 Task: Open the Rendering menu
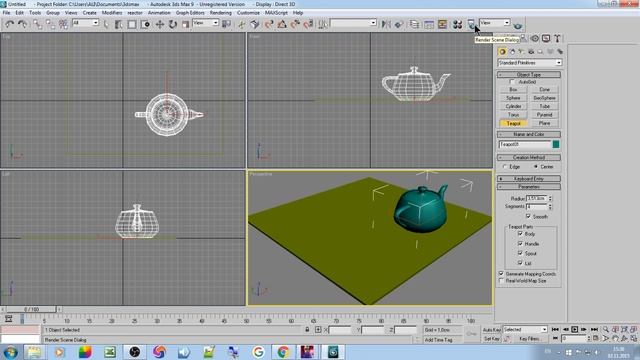(220, 13)
